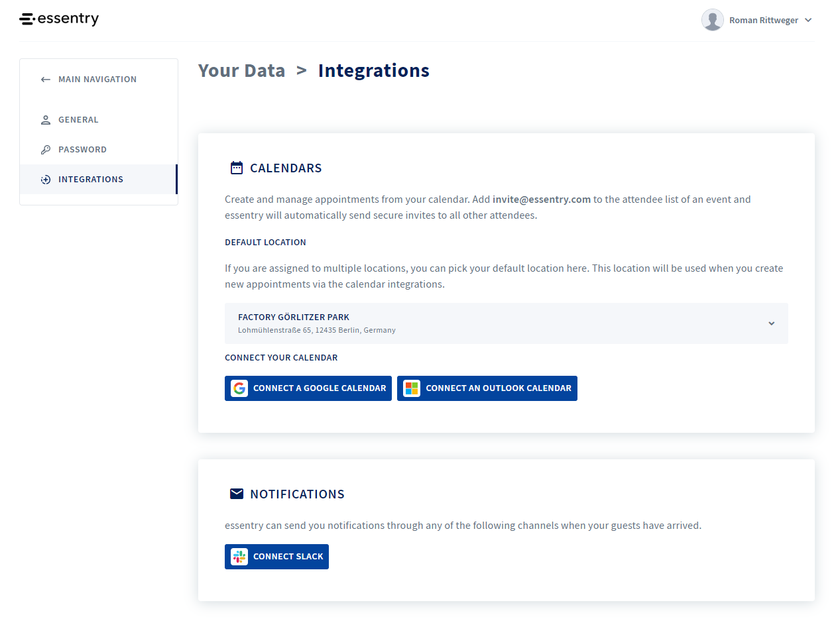Click the envelope icon beside Notifications

pyautogui.click(x=237, y=494)
